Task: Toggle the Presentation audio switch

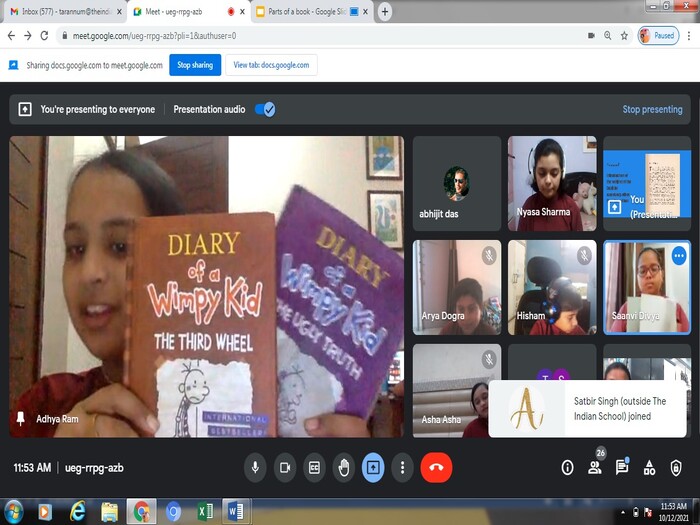Action: click(x=265, y=109)
